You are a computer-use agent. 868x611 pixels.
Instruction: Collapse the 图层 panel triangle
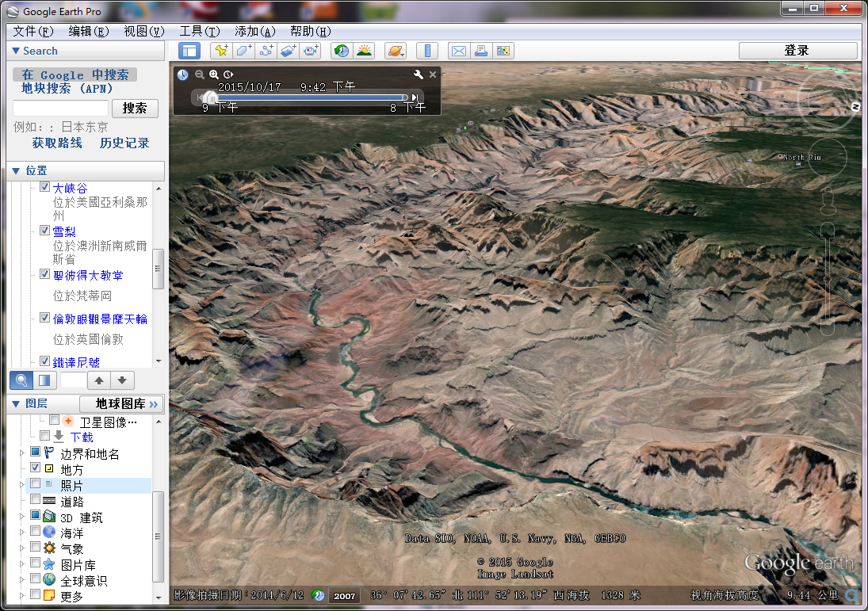point(16,404)
